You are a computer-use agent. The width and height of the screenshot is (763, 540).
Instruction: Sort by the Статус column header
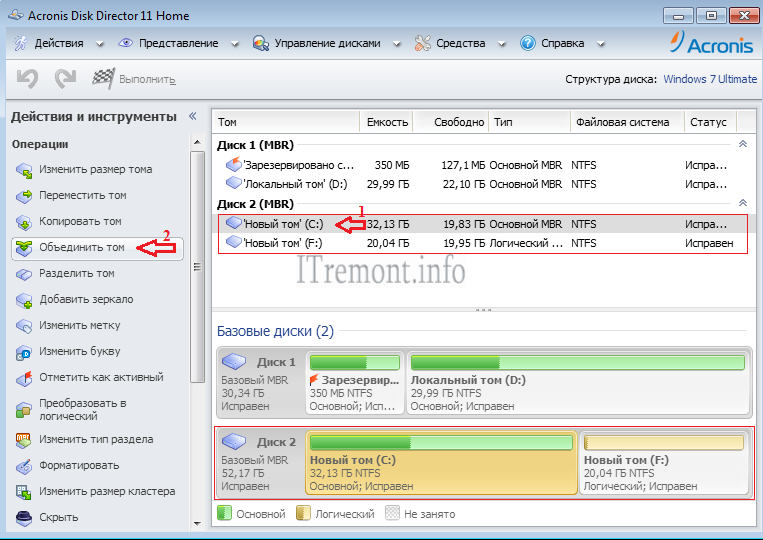click(710, 122)
